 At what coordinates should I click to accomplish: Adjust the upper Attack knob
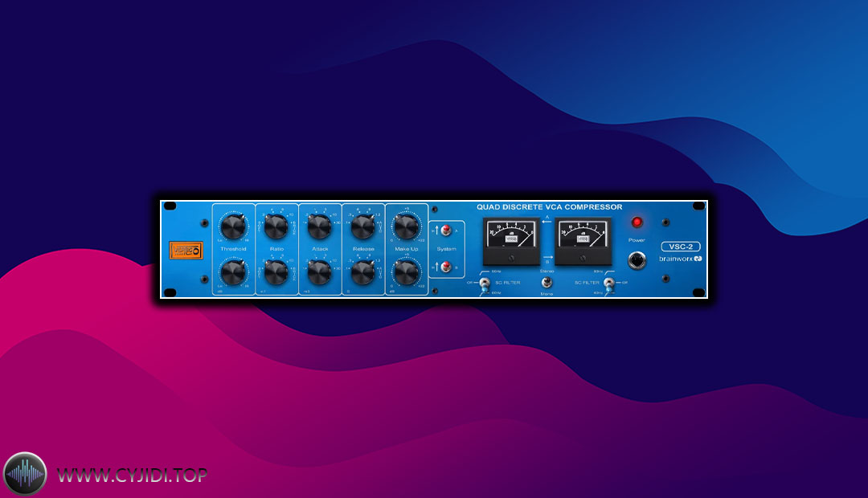point(319,227)
